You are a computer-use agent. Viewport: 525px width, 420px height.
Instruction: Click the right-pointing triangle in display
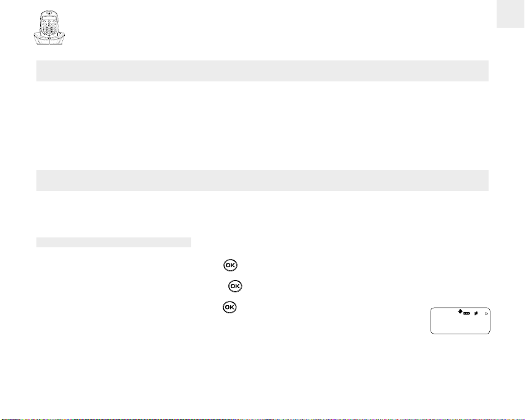coord(487,314)
